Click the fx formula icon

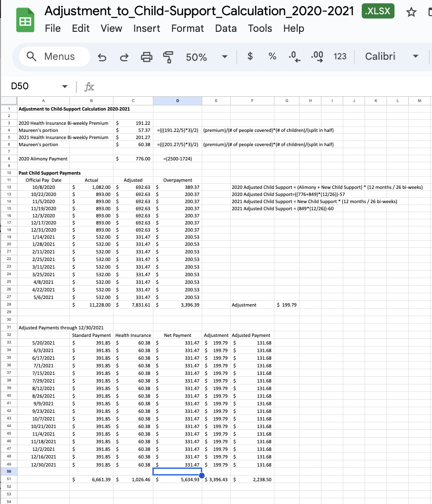pos(89,87)
